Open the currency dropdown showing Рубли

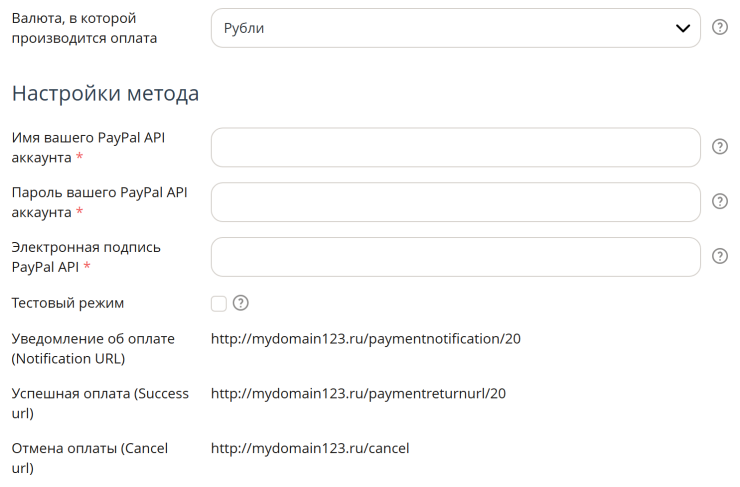455,28
